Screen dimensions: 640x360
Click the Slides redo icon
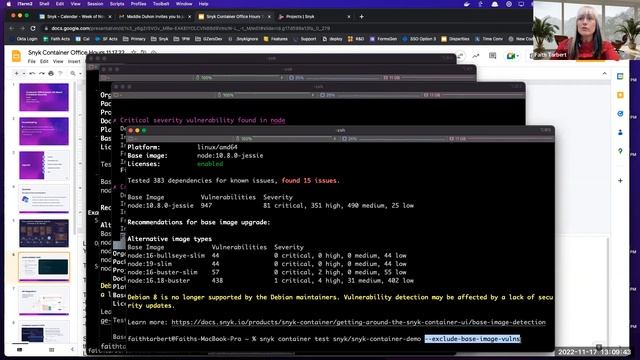[41, 73]
